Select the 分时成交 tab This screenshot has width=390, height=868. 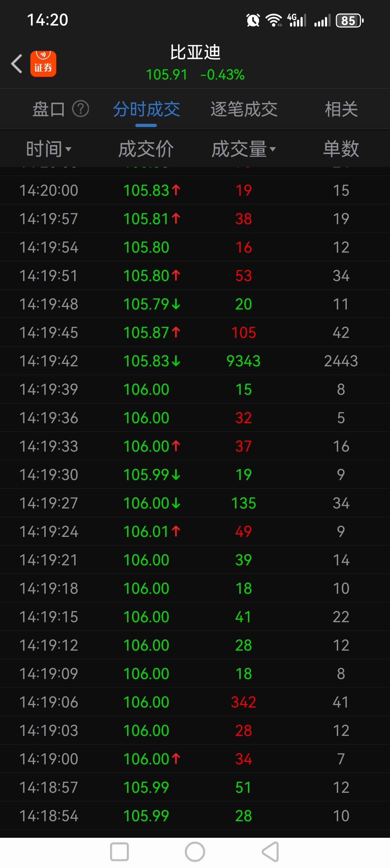[x=146, y=109]
